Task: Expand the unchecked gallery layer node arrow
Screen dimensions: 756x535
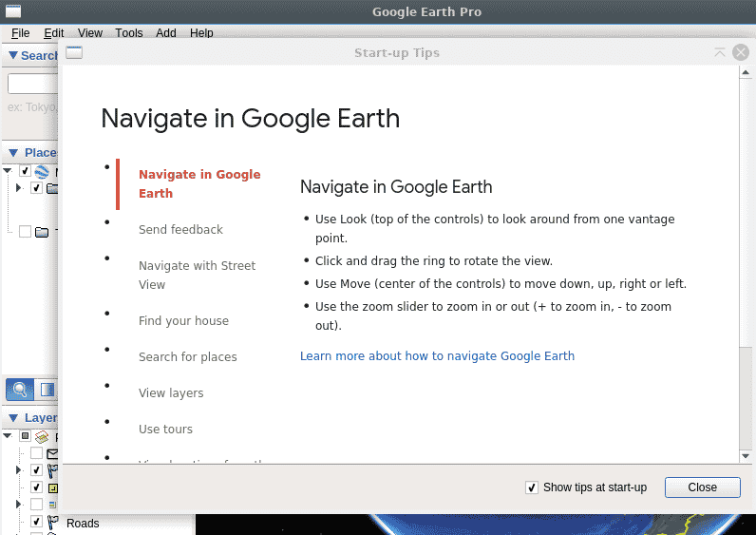Action: (18, 505)
